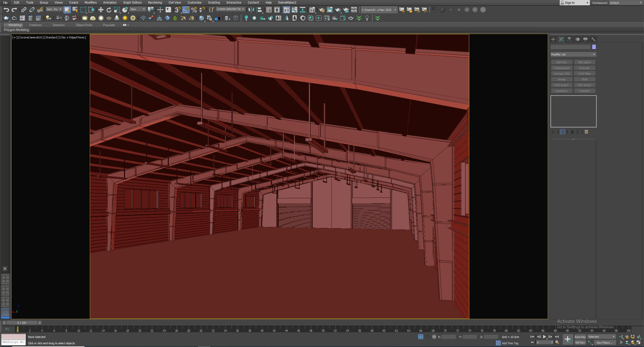
Task: Click the TurboSmooth modifier button
Action: (x=561, y=68)
